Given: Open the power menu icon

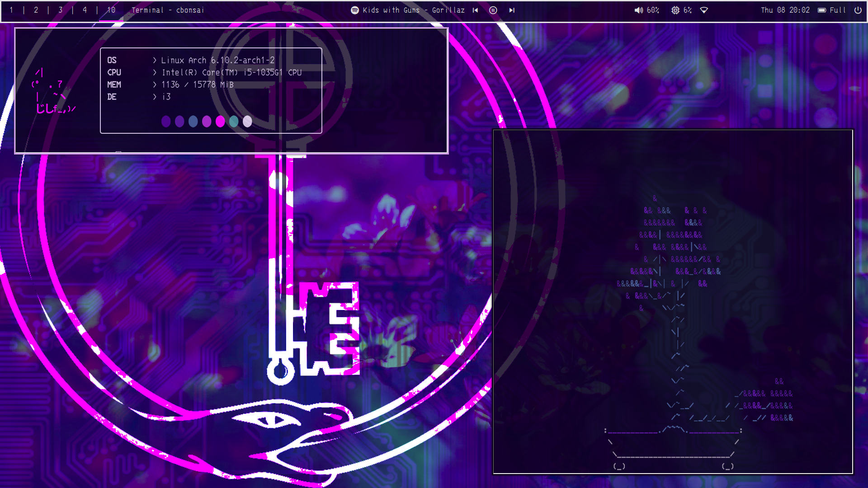Looking at the screenshot, I should click(858, 10).
